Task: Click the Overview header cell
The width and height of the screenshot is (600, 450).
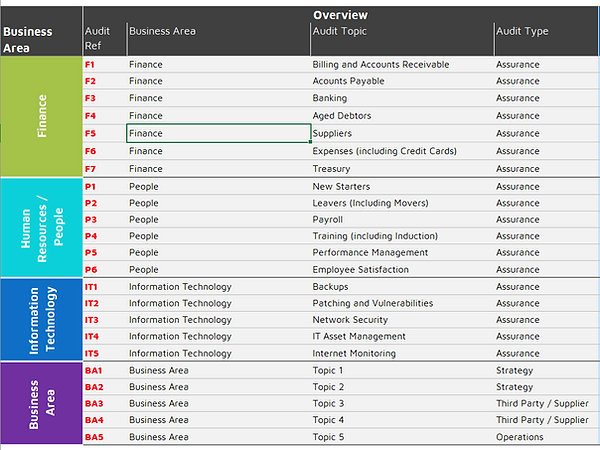Action: (x=341, y=15)
